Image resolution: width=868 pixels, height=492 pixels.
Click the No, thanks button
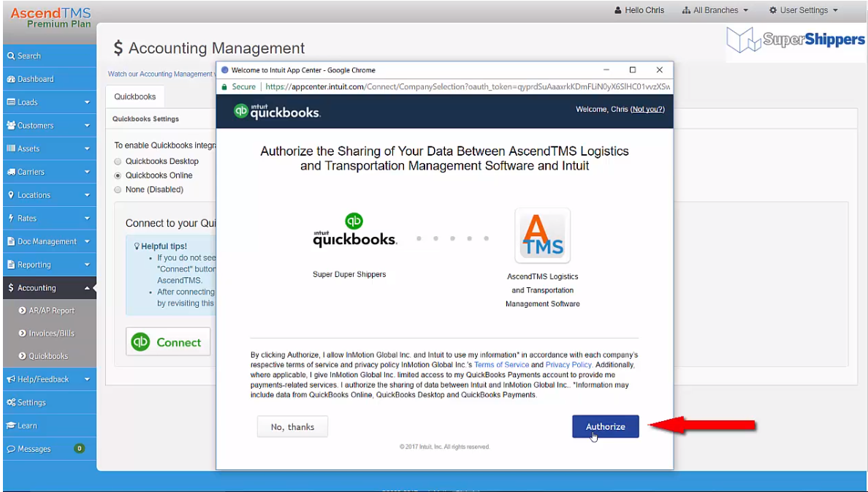292,427
